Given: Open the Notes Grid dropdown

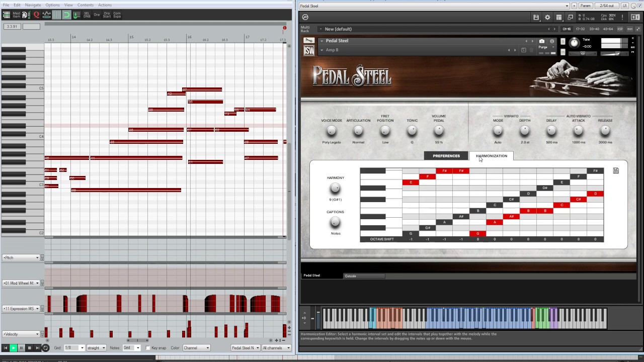Looking at the screenshot, I should click(131, 348).
